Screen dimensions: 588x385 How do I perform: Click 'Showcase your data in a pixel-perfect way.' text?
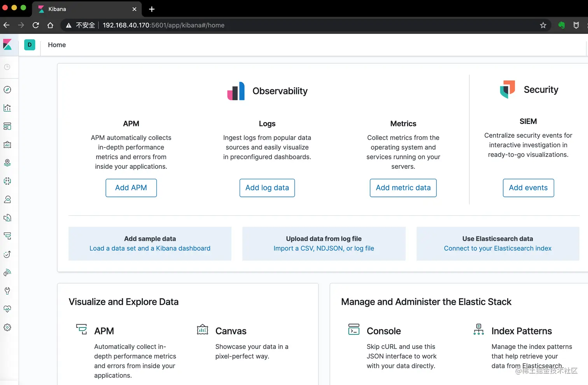coord(252,352)
